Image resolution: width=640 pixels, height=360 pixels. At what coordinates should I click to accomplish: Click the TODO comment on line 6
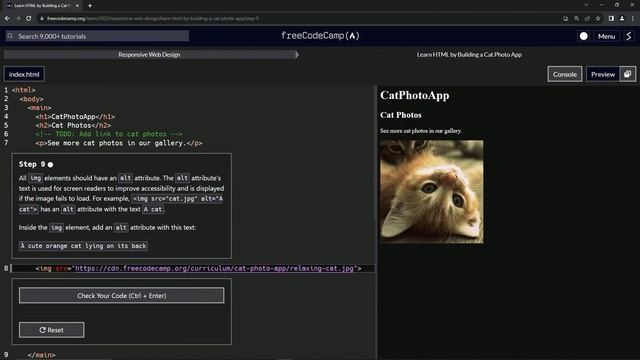point(109,134)
